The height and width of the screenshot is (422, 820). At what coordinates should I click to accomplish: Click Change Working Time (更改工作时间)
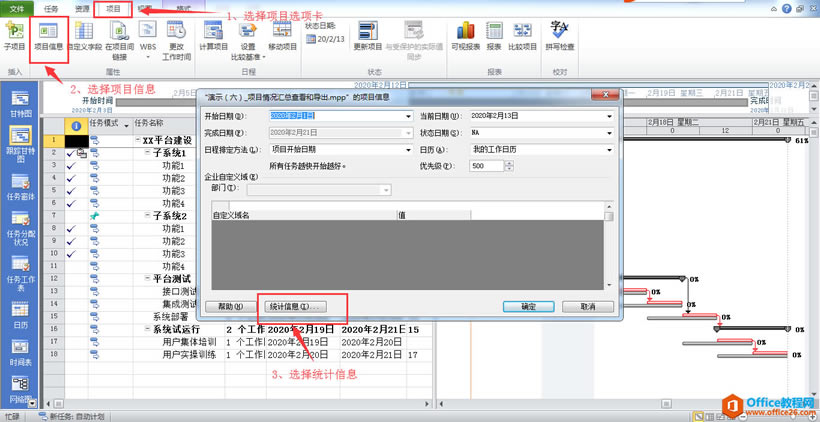(176, 41)
